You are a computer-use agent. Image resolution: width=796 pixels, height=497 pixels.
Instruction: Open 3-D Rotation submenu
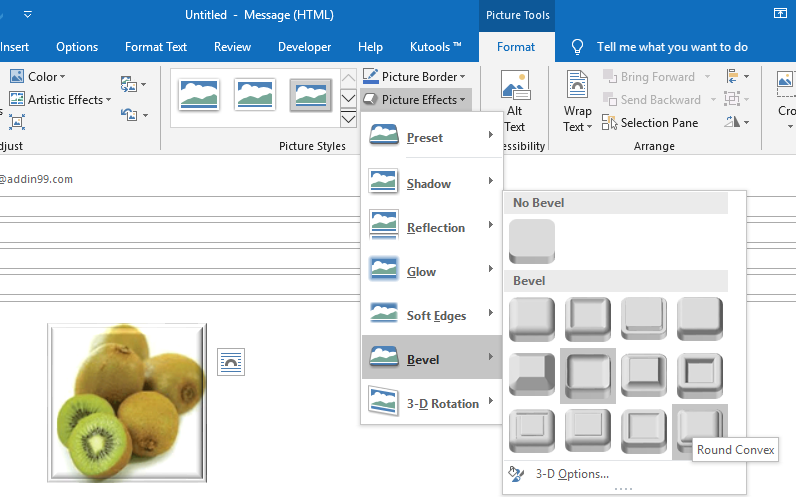click(x=432, y=402)
